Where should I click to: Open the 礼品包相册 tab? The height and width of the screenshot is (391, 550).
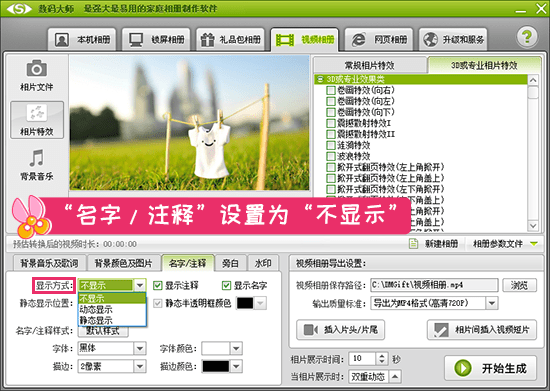coord(230,40)
